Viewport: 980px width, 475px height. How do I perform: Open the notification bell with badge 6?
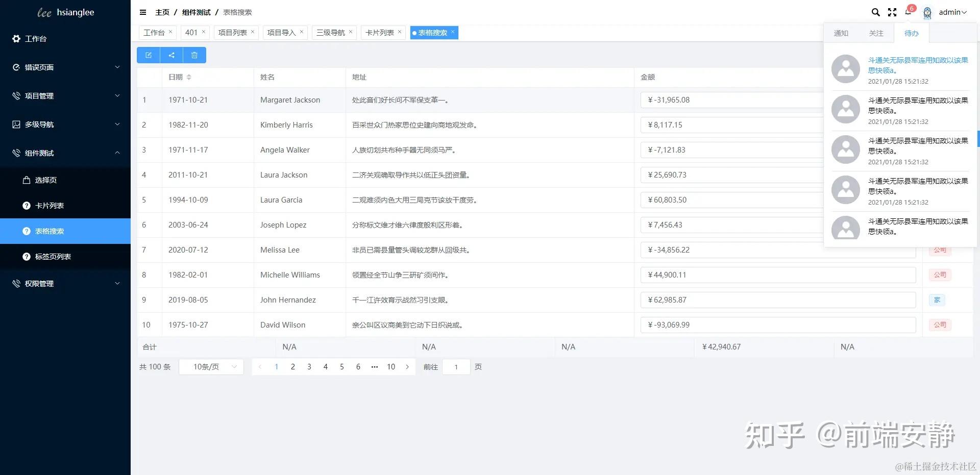(x=908, y=12)
